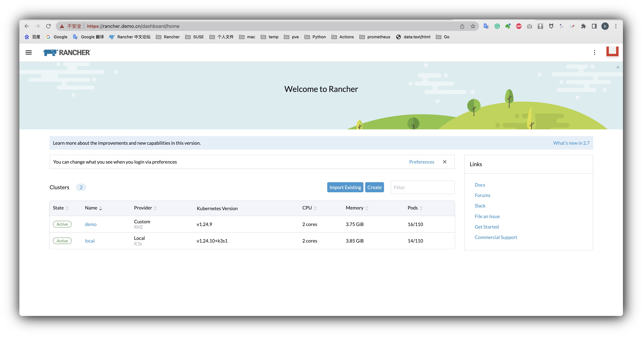Open the three-dot page actions menu in Rancher header

click(x=594, y=52)
